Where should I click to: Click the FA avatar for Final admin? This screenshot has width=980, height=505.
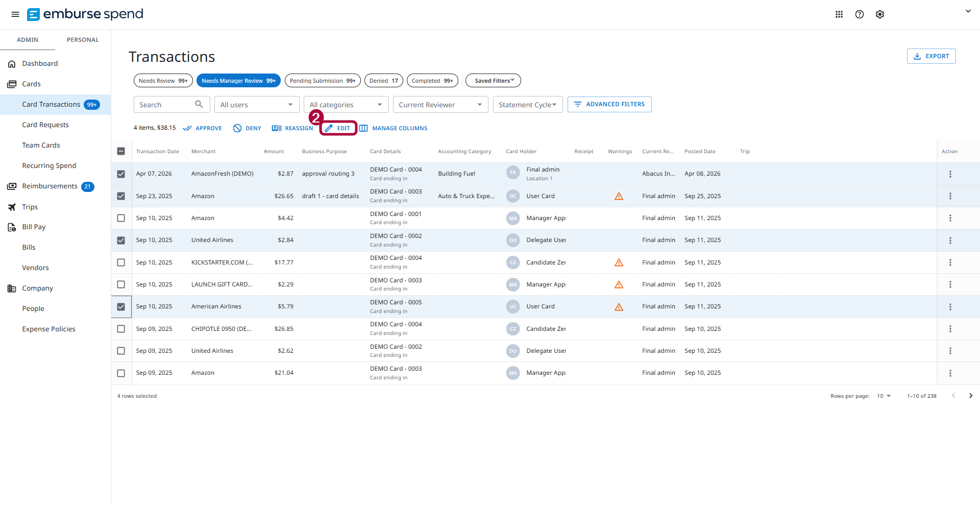[x=513, y=173]
